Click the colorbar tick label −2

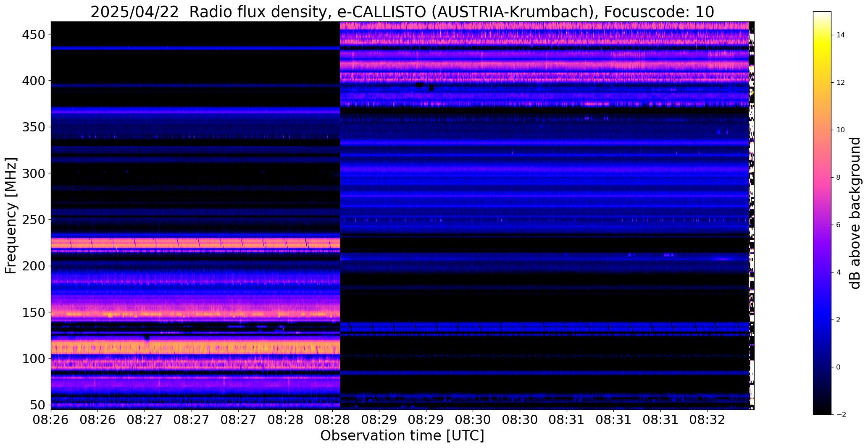pos(841,414)
